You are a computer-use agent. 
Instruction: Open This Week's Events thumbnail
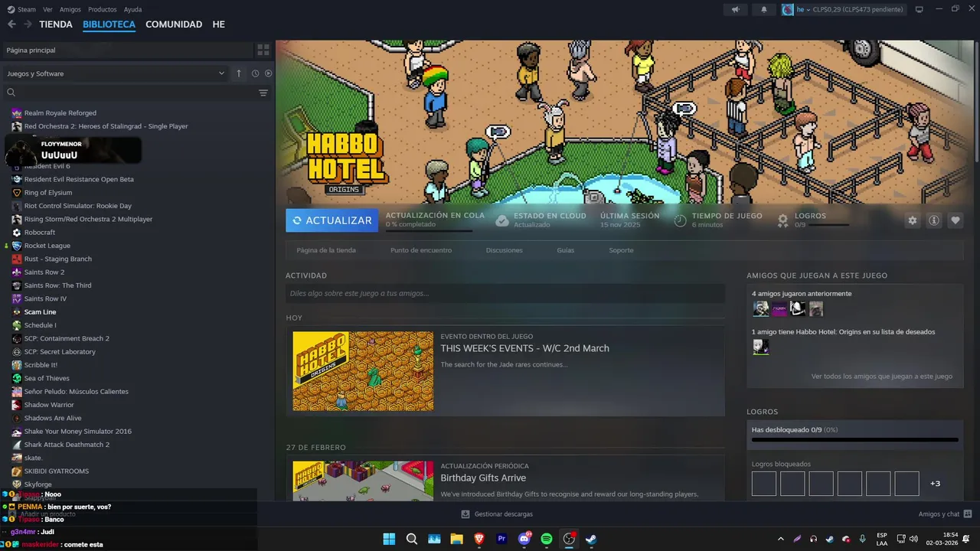tap(363, 371)
